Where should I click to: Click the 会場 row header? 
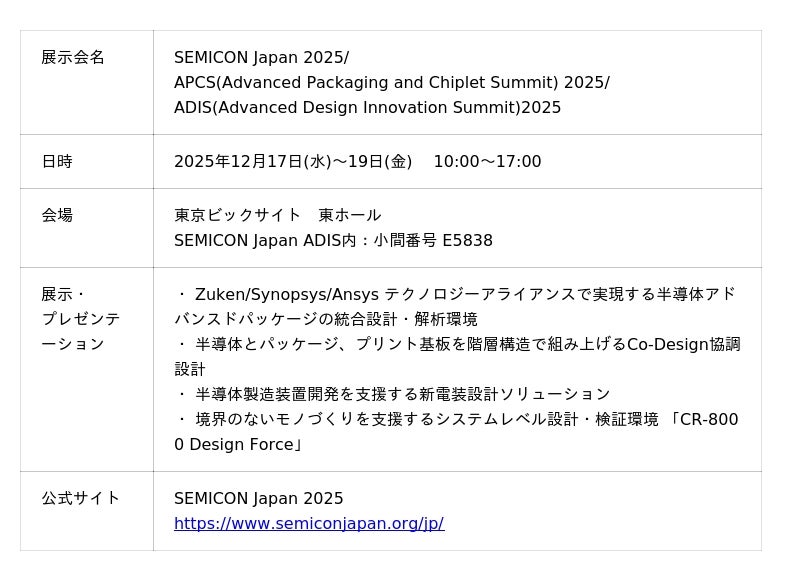[57, 215]
